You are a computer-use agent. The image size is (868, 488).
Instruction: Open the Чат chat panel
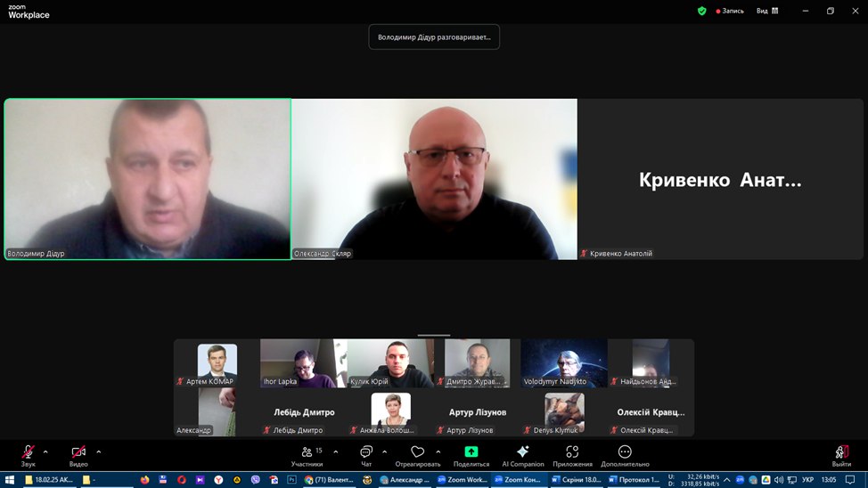[x=366, y=456]
